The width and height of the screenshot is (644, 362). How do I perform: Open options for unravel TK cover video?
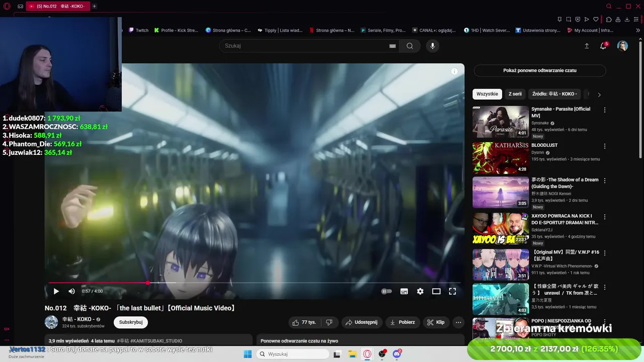pos(605,287)
